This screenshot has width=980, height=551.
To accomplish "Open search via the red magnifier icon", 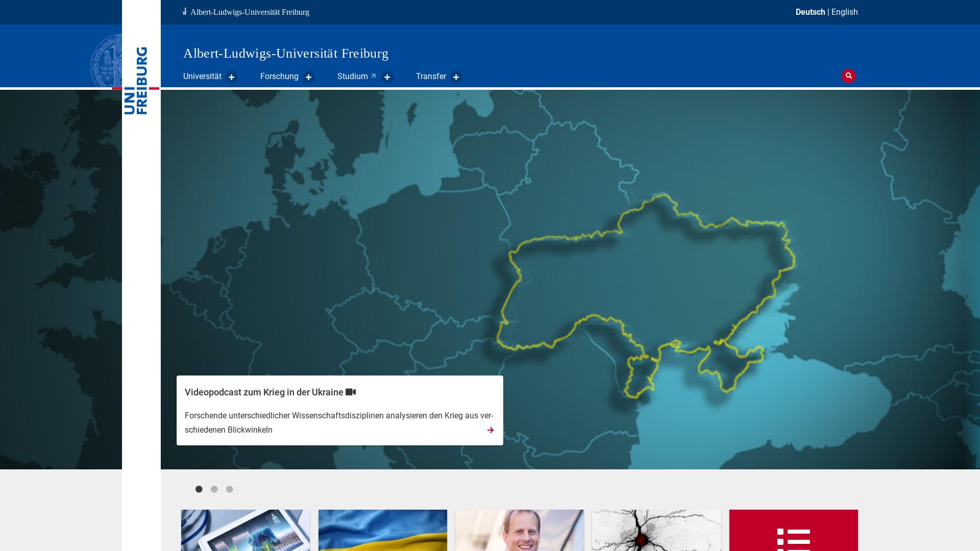I will coord(848,76).
